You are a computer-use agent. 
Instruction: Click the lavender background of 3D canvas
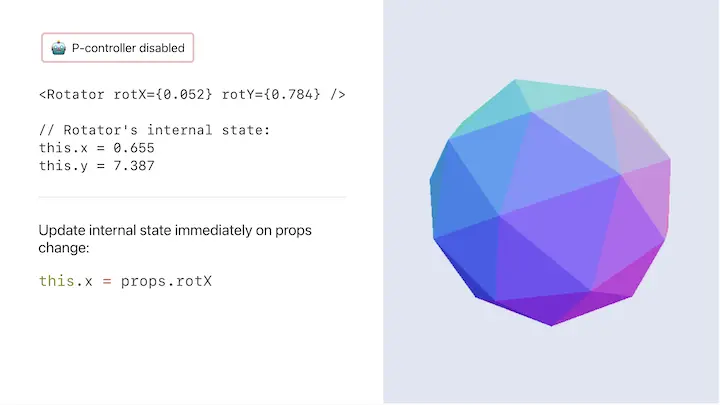coord(551,367)
